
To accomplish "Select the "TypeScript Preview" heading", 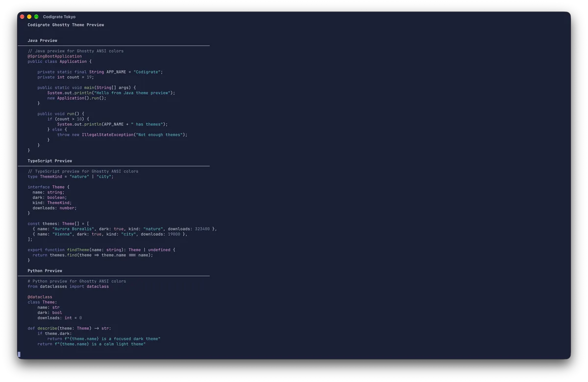I will click(50, 161).
